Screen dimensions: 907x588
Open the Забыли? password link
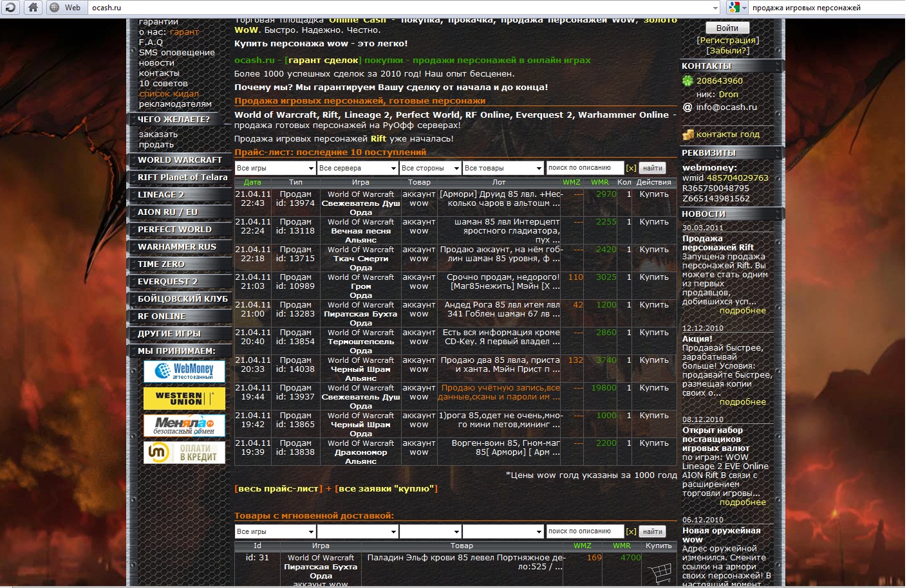click(727, 50)
